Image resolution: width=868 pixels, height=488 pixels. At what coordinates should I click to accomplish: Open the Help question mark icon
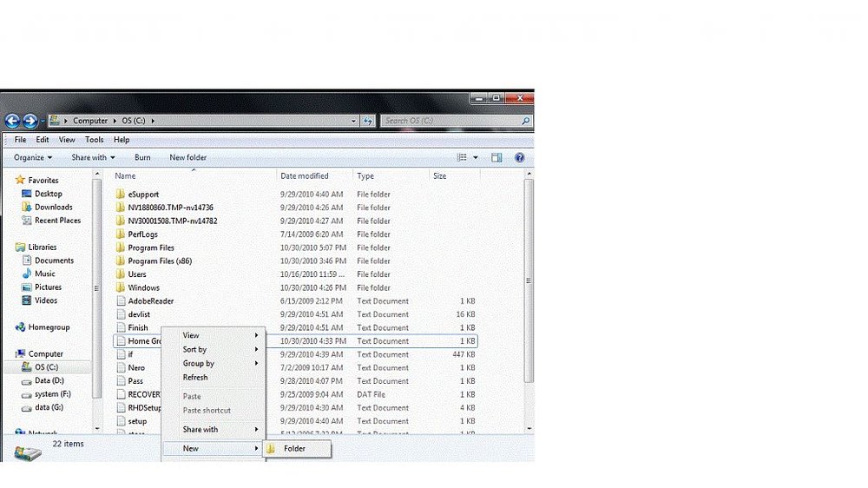(519, 158)
